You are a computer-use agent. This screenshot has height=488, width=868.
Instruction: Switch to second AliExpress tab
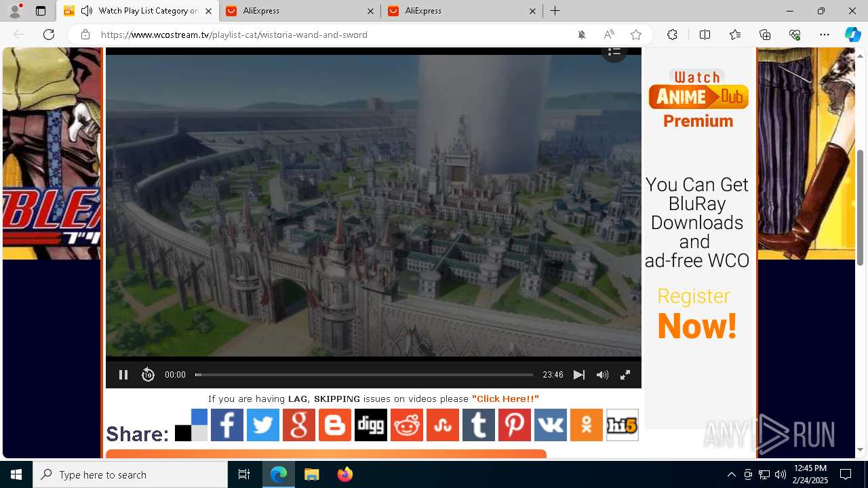tap(462, 11)
